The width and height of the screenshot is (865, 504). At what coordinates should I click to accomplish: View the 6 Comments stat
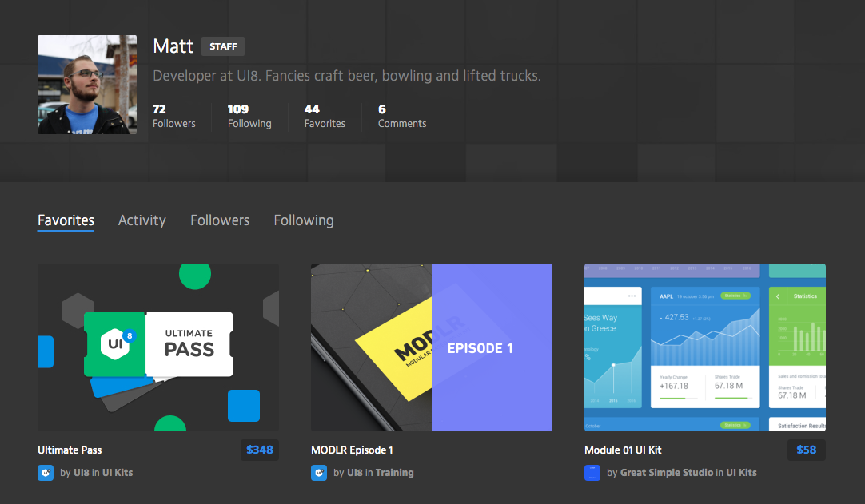tap(402, 117)
